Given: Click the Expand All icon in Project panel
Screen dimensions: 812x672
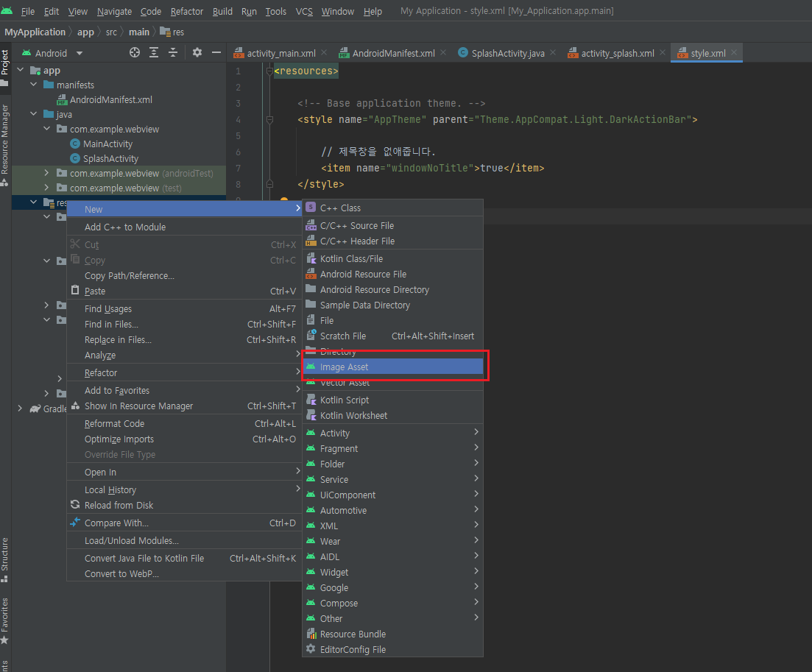Looking at the screenshot, I should 154,53.
